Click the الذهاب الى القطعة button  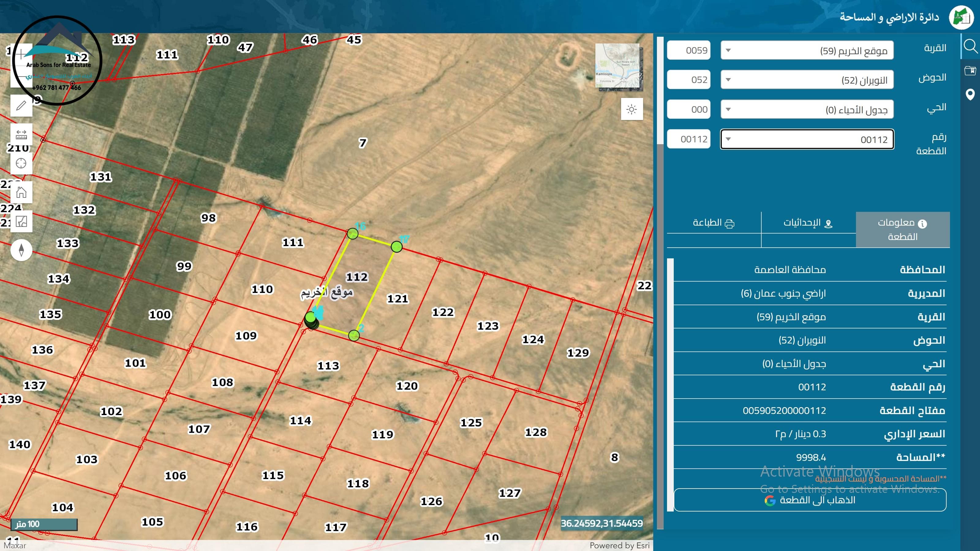pyautogui.click(x=810, y=500)
